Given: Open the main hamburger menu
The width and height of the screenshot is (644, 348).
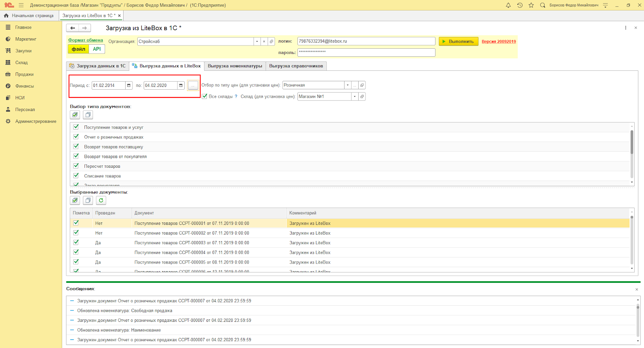Looking at the screenshot, I should [21, 5].
